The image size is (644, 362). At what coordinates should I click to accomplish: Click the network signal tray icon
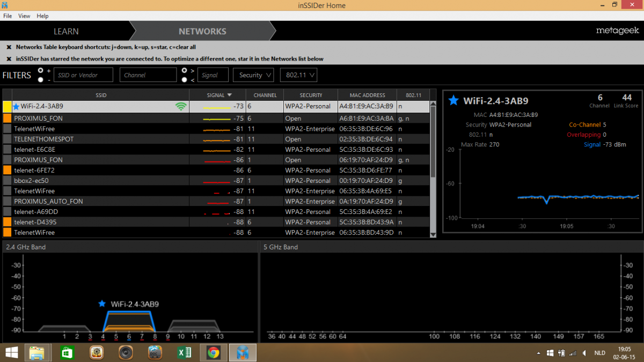574,353
